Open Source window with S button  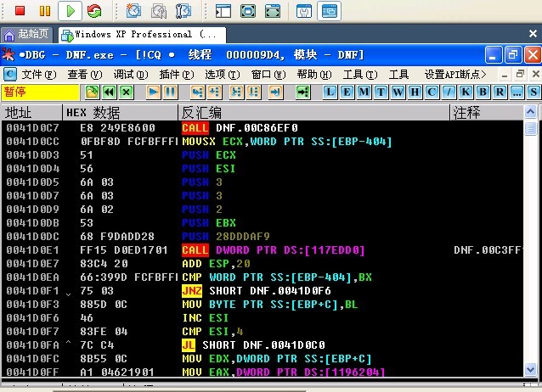click(533, 92)
